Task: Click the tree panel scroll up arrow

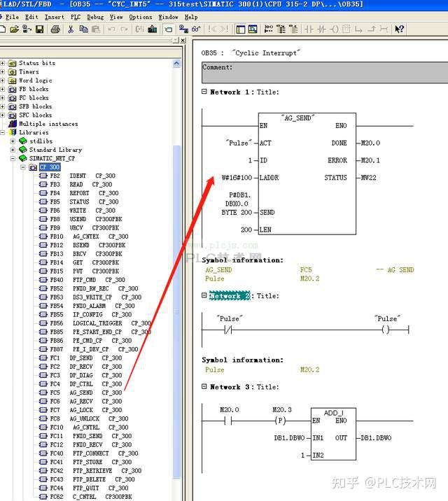Action: pos(176,64)
